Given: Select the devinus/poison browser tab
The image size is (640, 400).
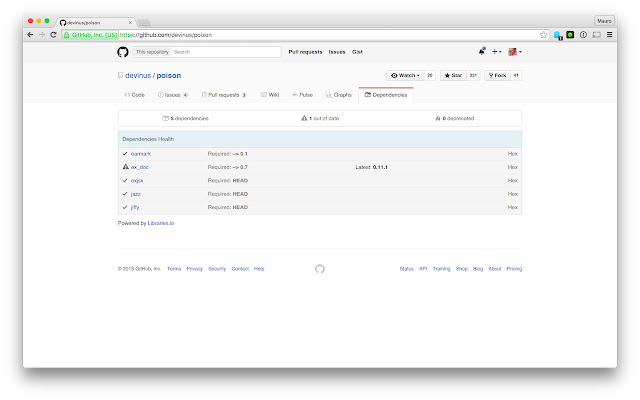Looking at the screenshot, I should (x=96, y=22).
